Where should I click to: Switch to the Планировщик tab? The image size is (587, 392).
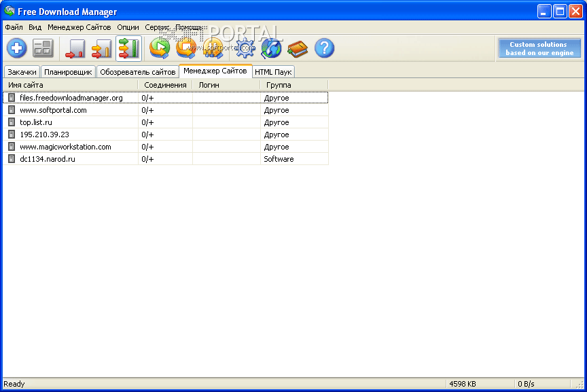coord(68,72)
